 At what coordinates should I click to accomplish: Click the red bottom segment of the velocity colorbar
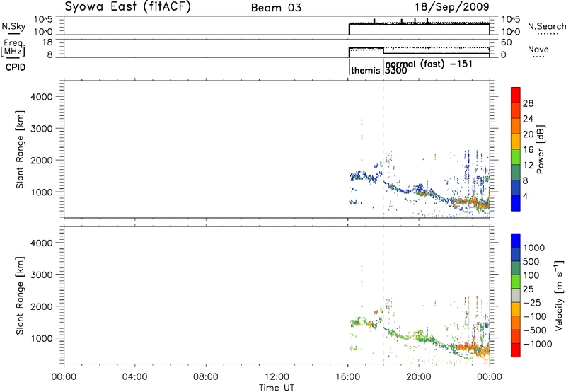click(x=516, y=350)
